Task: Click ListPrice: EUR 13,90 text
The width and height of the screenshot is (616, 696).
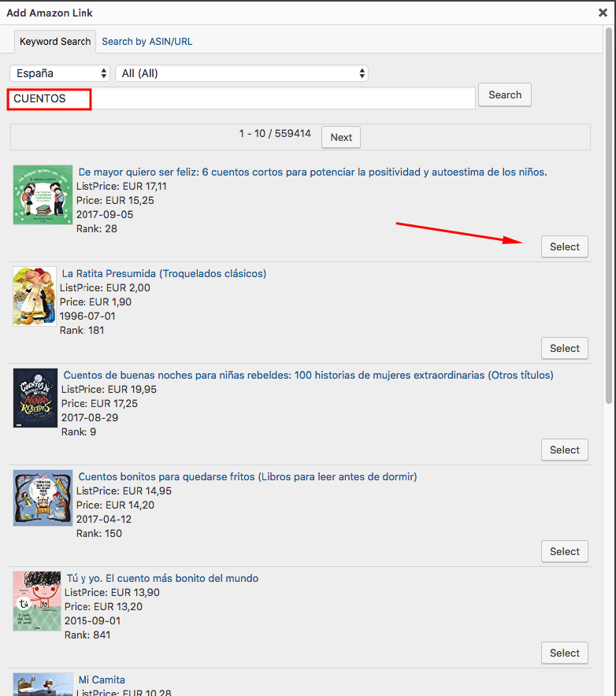Action: point(112,593)
